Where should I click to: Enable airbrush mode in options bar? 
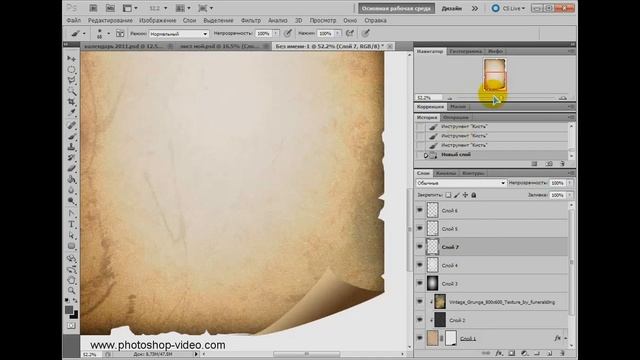pyautogui.click(x=350, y=33)
